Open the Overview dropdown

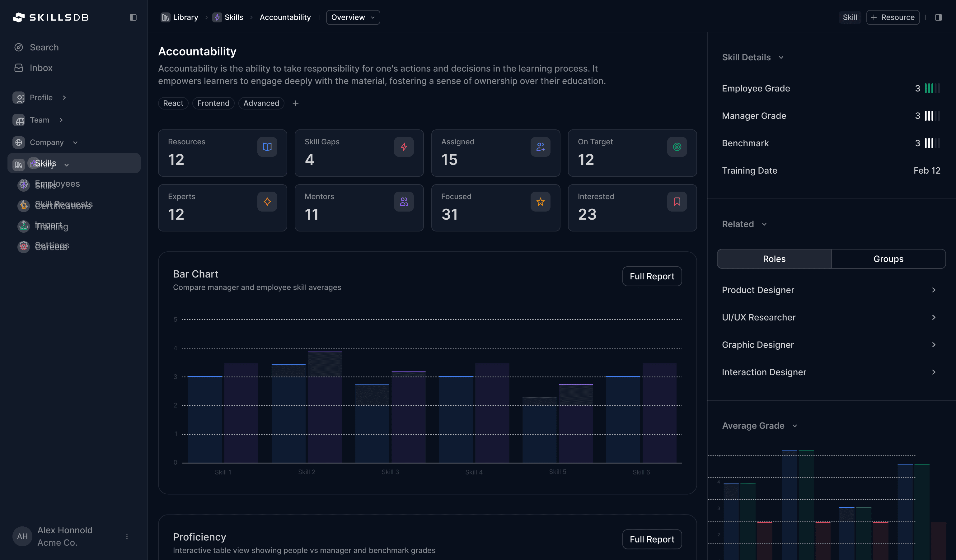pyautogui.click(x=353, y=17)
